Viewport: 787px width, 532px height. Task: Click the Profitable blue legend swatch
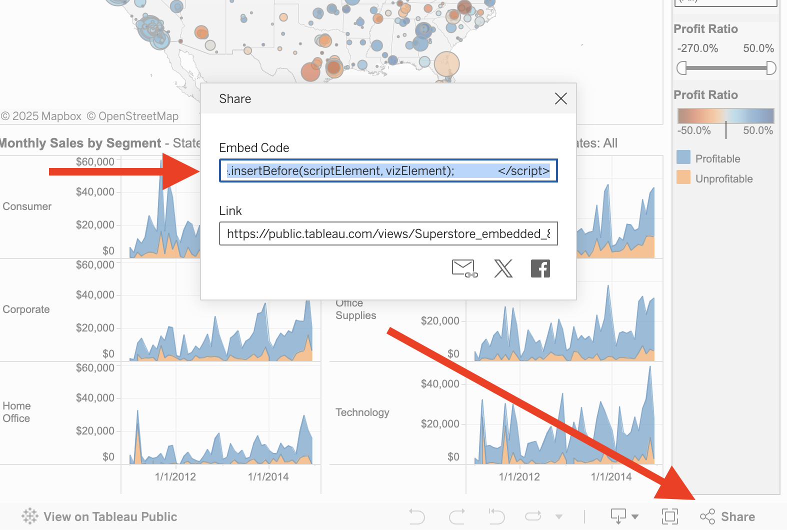(x=683, y=157)
